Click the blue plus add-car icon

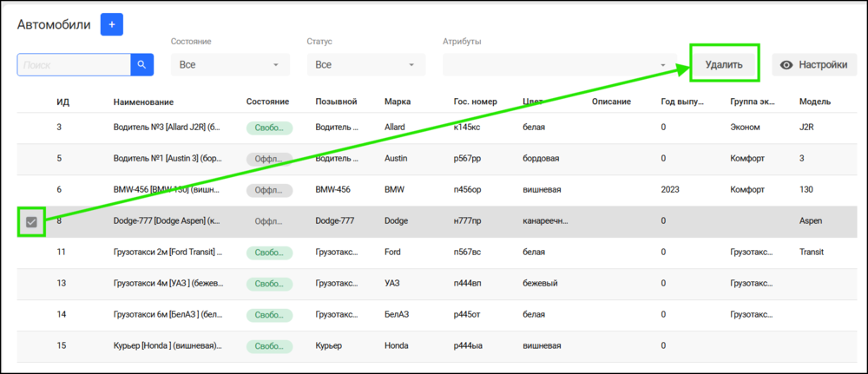111,24
